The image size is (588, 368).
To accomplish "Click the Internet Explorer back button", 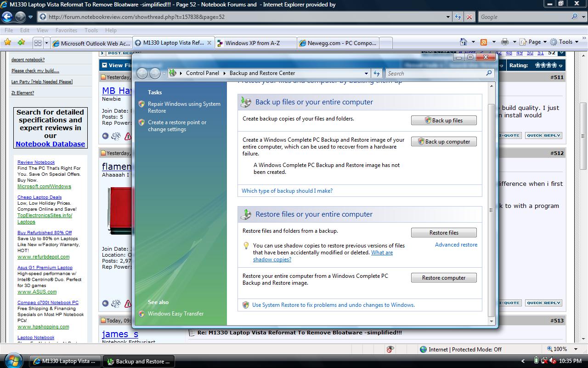I will (x=7, y=17).
